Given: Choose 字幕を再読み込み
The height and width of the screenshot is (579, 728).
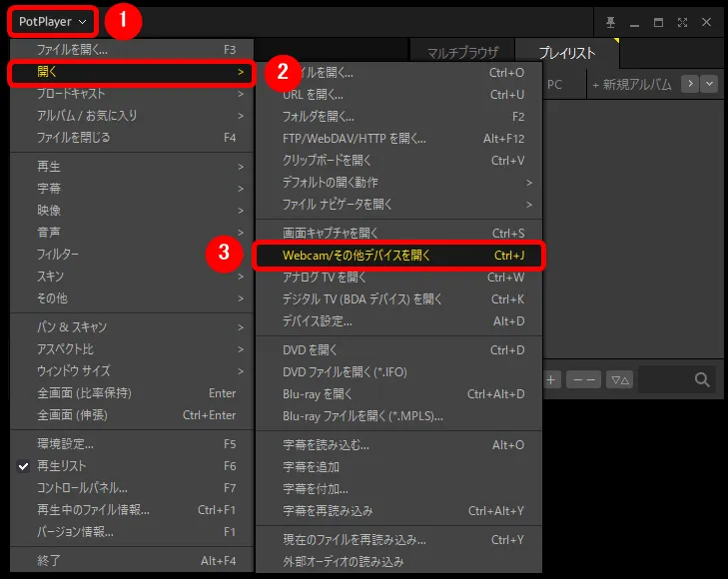Looking at the screenshot, I should [398, 511].
